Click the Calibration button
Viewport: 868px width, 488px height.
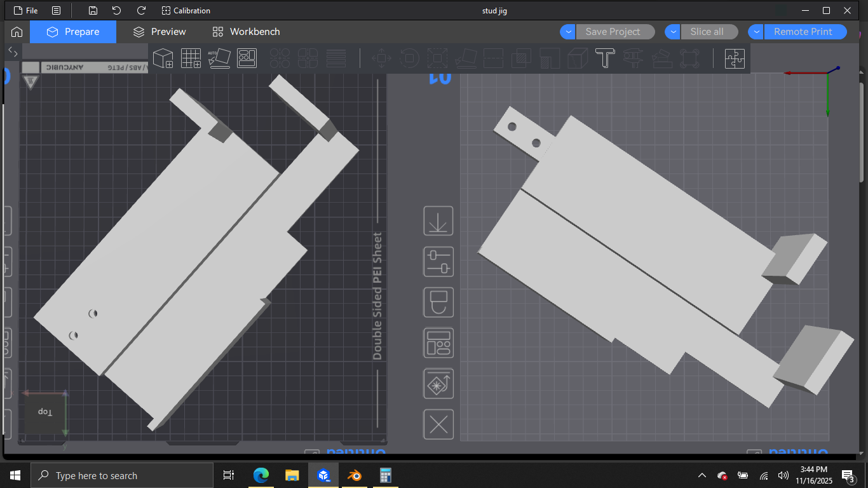186,11
